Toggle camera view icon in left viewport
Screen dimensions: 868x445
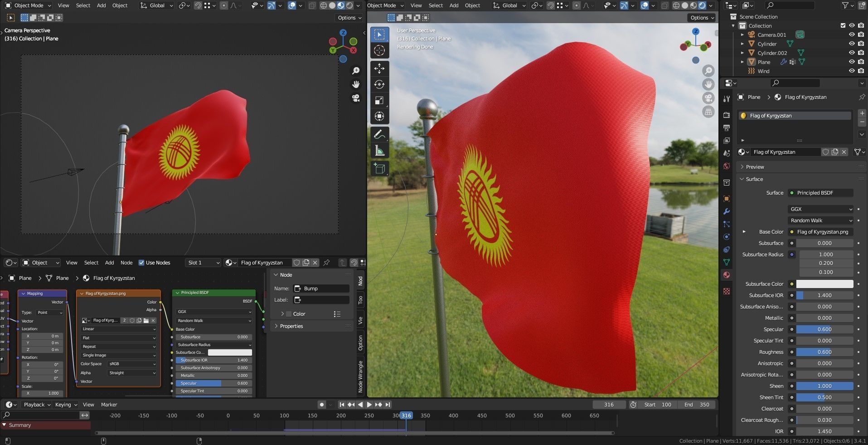pyautogui.click(x=356, y=98)
